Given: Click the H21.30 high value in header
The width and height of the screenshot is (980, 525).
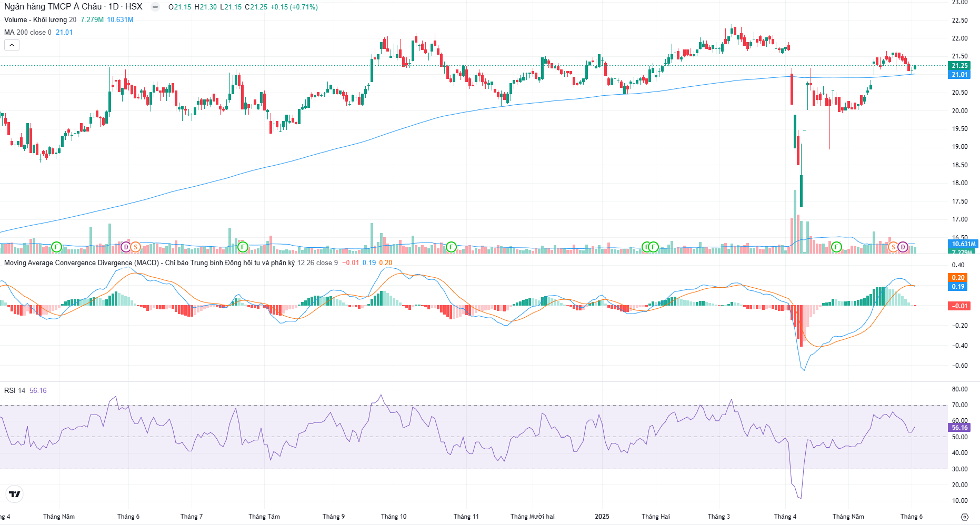Looking at the screenshot, I should (206, 7).
